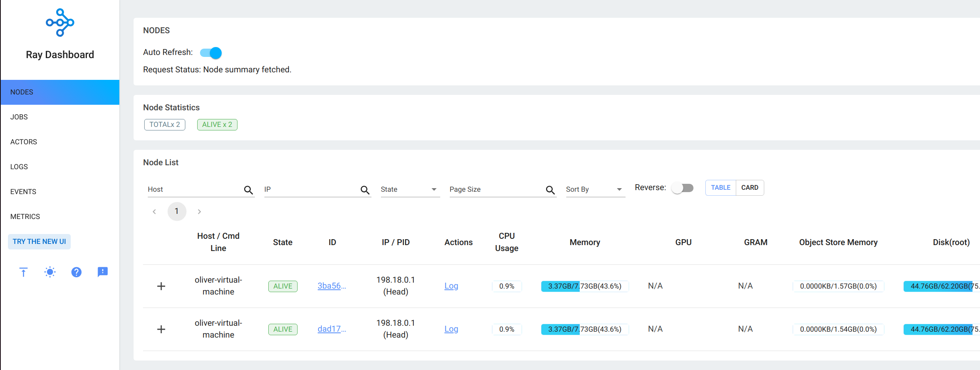
Task: Open the Log link for node dad17
Action: pos(451,329)
